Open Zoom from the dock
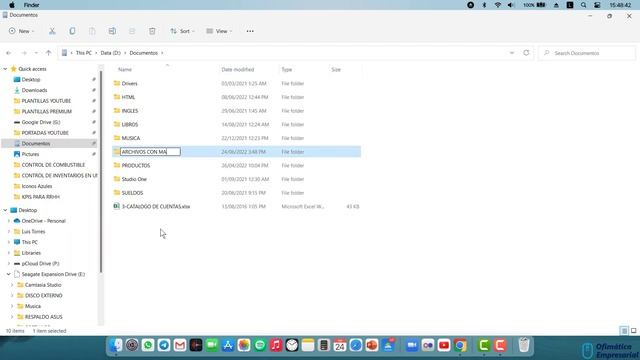The height and width of the screenshot is (360, 640). (412, 345)
